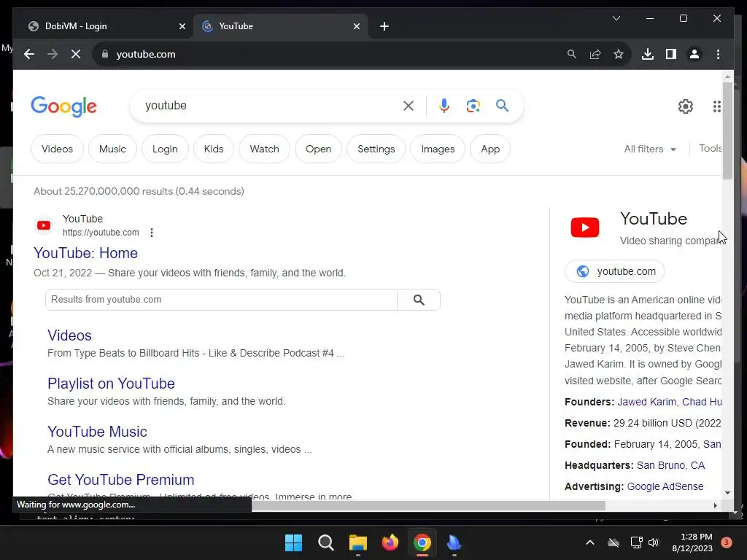Search within youtube.com using the magnifier button
Image resolution: width=747 pixels, height=560 pixels.
coord(419,300)
